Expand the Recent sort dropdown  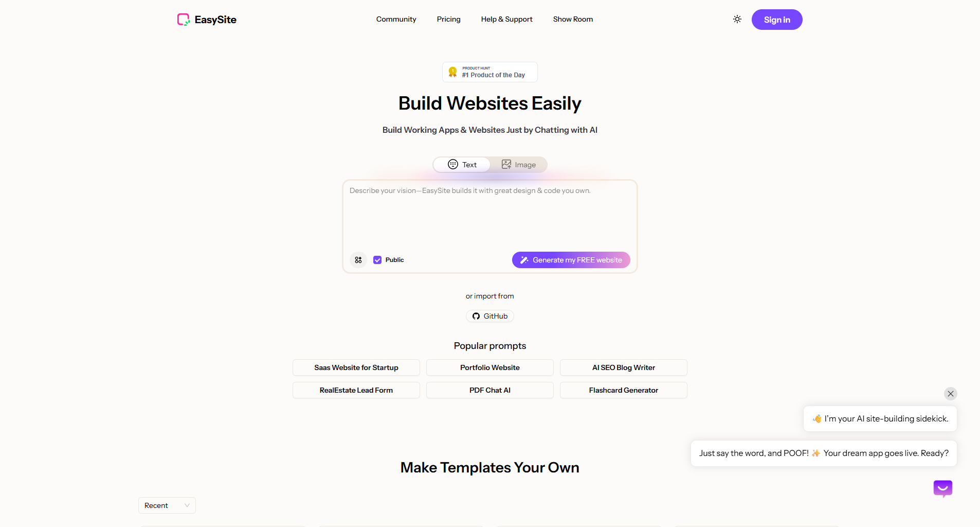(167, 505)
